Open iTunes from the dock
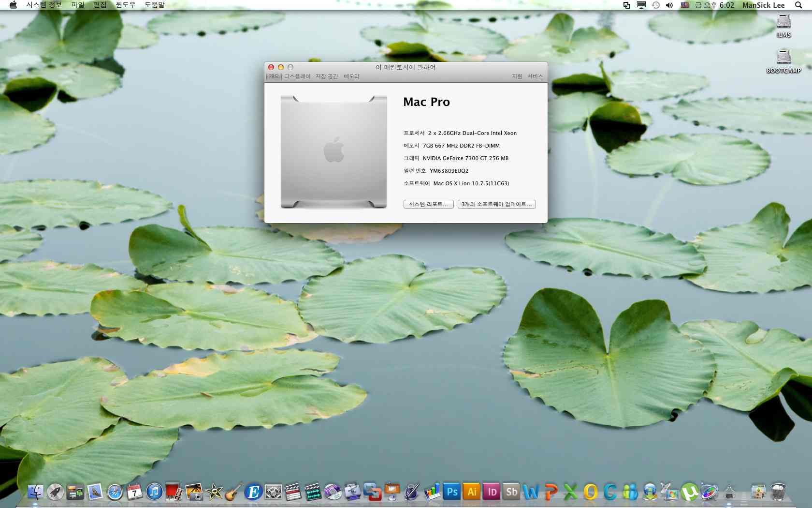This screenshot has height=508, width=812. click(x=154, y=492)
